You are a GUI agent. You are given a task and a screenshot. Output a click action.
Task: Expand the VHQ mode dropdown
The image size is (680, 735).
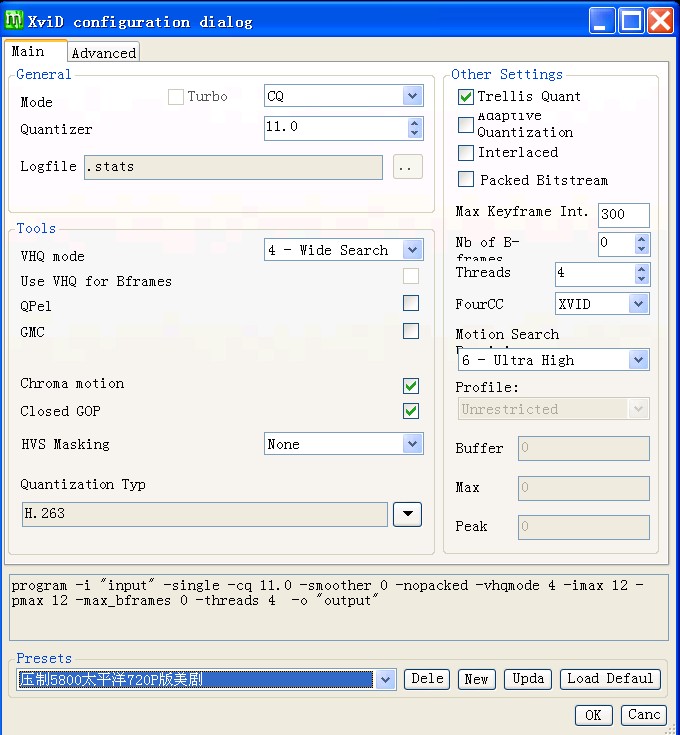[412, 250]
